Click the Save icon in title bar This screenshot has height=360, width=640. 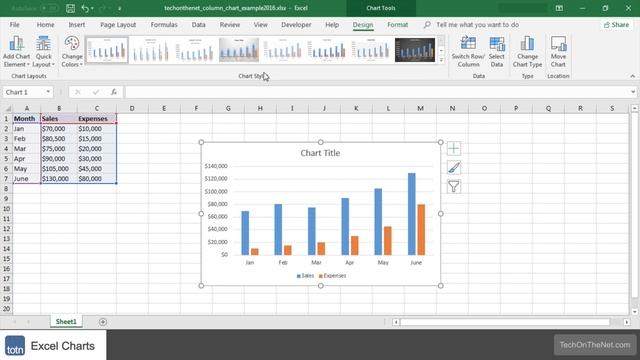70,8
